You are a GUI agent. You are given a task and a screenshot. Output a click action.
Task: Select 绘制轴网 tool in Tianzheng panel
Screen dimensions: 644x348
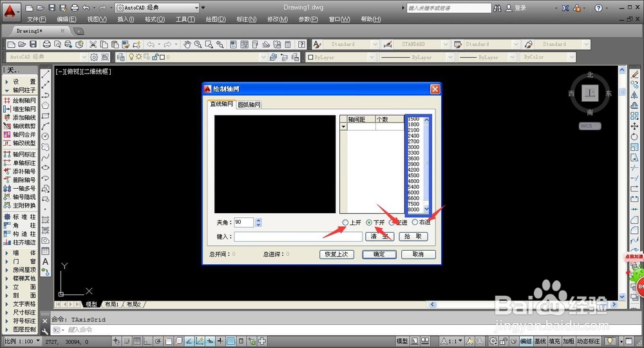[20, 101]
